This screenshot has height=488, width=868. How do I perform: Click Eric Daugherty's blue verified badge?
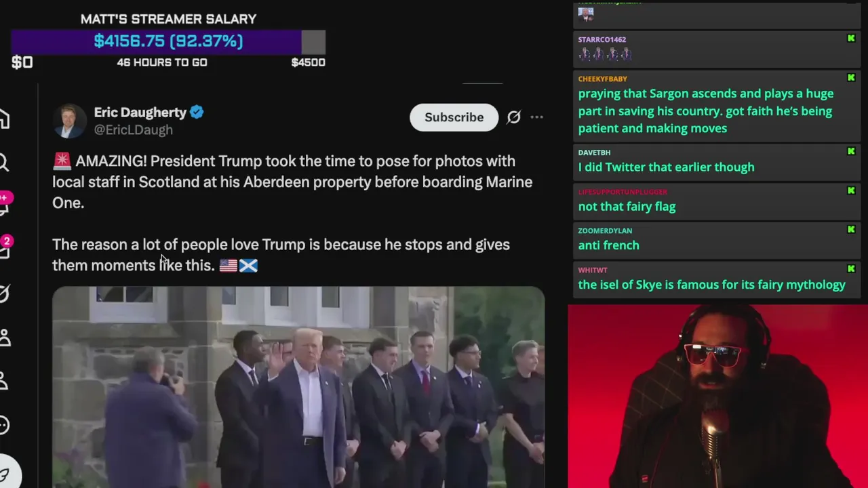click(x=197, y=113)
